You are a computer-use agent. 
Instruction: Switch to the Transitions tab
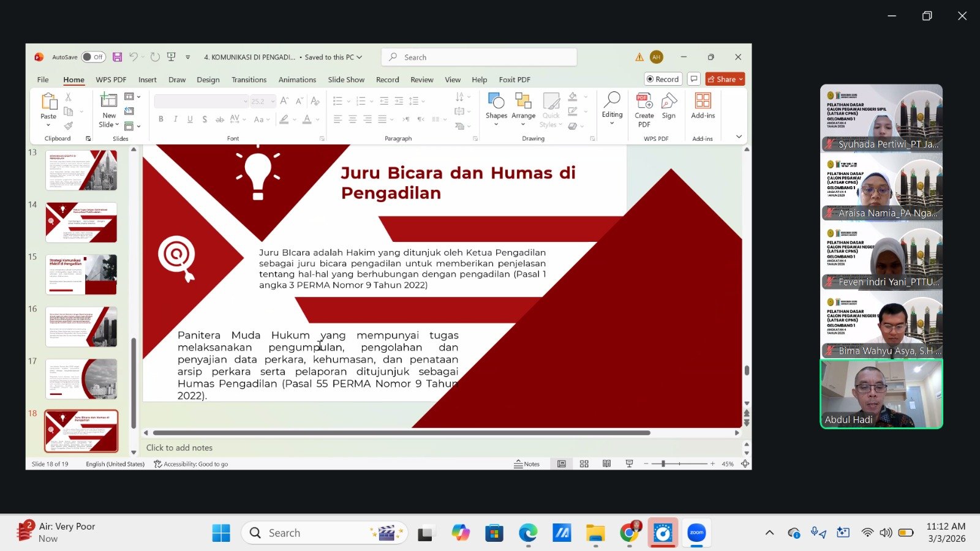tap(249, 79)
